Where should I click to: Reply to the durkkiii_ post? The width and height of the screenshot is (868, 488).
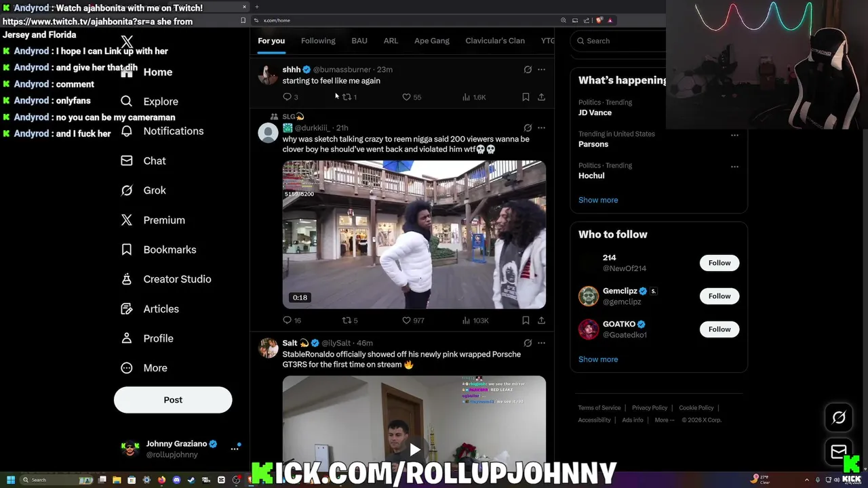point(292,320)
